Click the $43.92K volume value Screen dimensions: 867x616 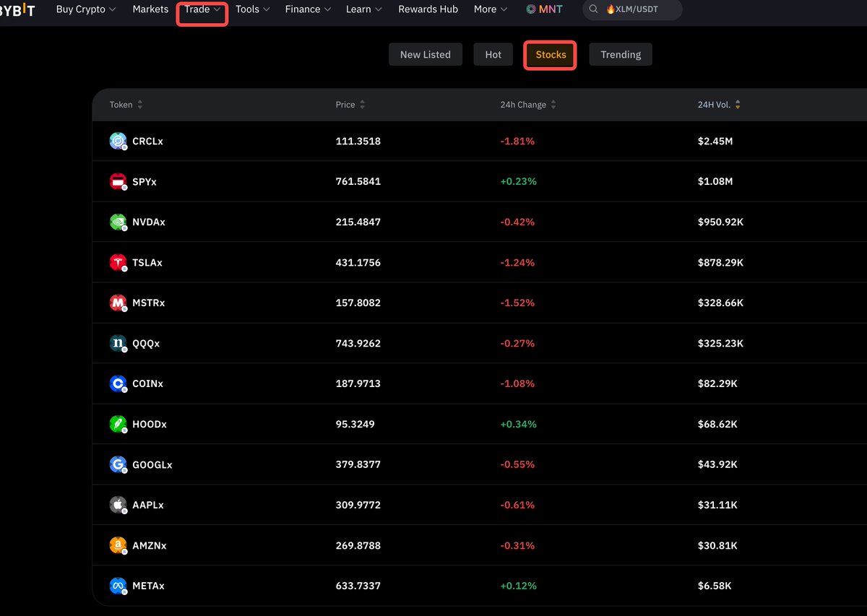point(717,465)
